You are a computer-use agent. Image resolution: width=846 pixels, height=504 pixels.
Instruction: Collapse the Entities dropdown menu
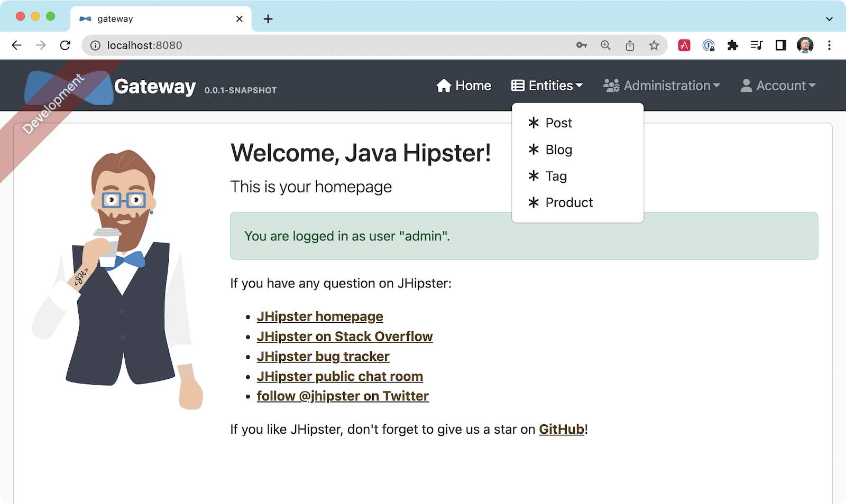(547, 86)
